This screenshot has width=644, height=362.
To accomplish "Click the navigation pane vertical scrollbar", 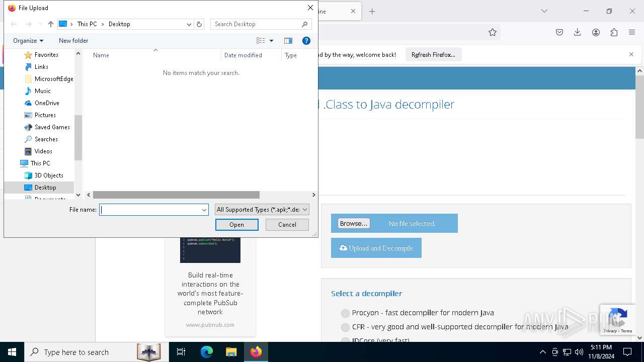I will (x=78, y=138).
